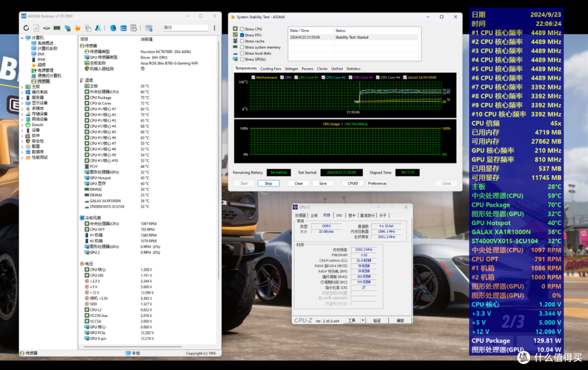
Task: Click the user/contact toolbar icon
Action: pos(98,28)
